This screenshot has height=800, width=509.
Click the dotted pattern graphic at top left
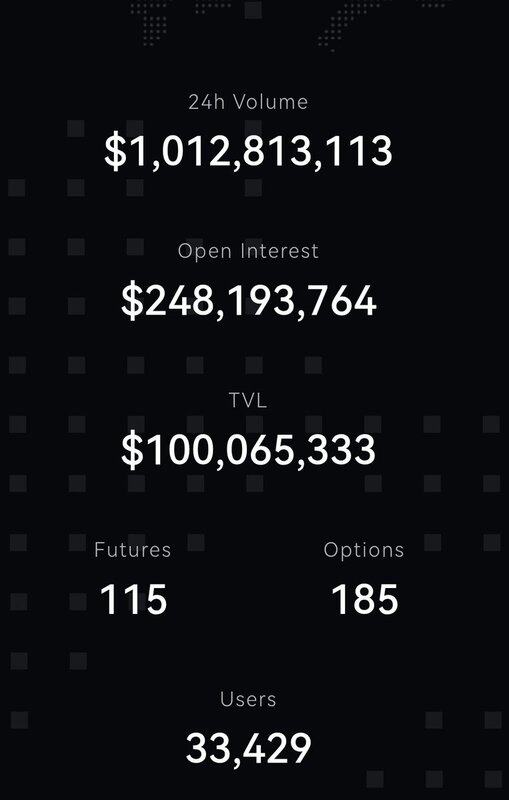point(149,23)
